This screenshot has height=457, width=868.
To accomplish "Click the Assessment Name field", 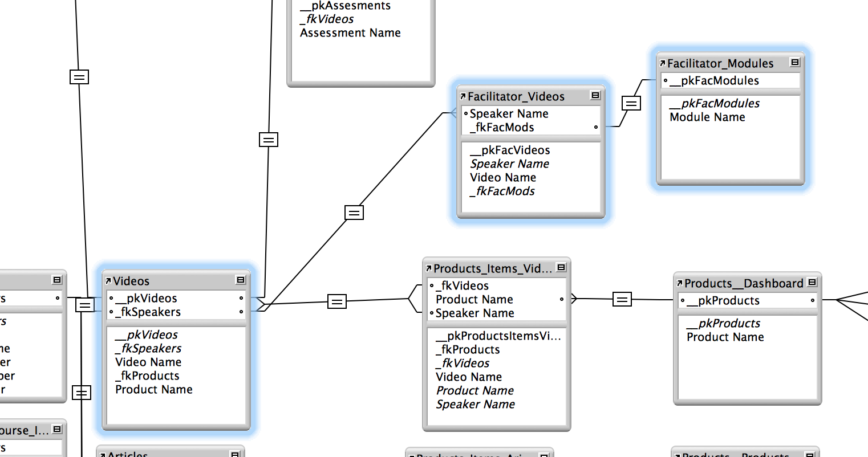I will click(x=350, y=33).
